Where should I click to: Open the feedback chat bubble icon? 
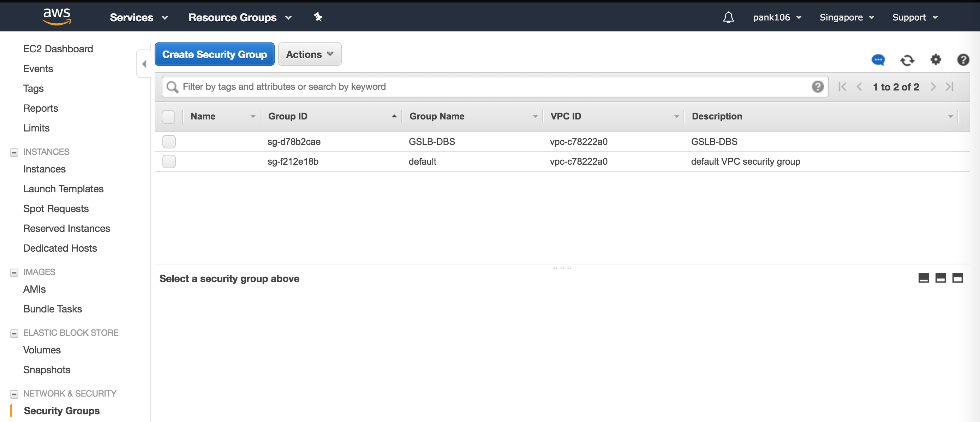[878, 60]
